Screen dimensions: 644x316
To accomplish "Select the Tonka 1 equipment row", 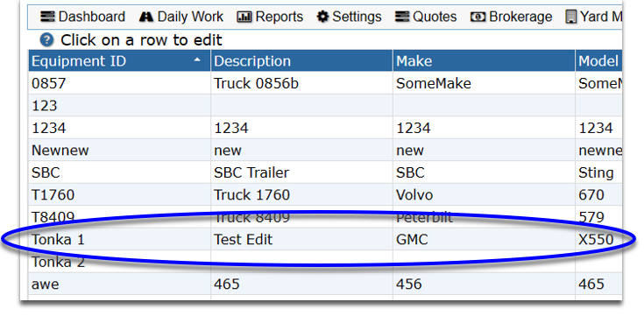I will point(325,239).
